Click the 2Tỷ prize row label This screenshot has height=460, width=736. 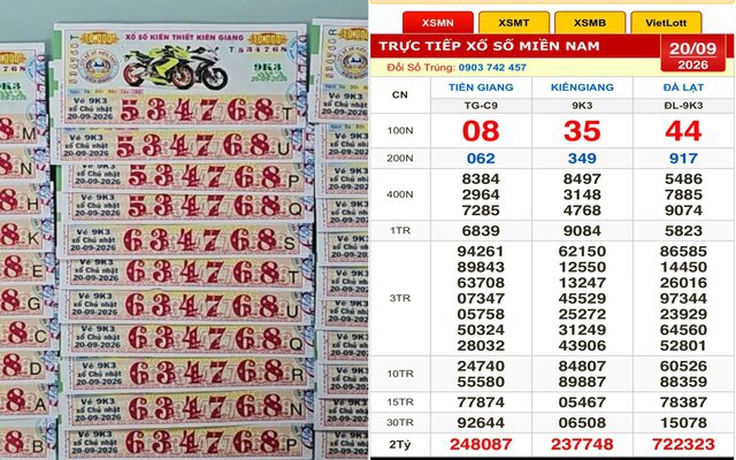coord(400,445)
